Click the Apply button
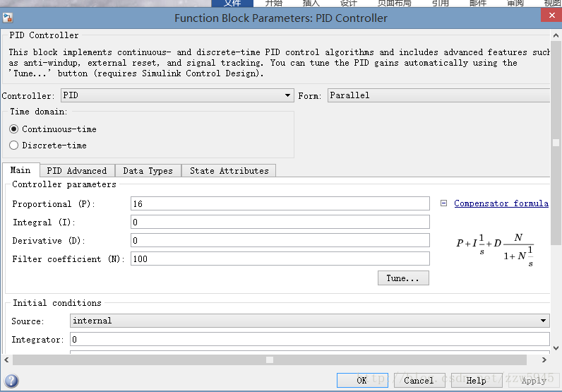Viewport: 562px width, 392px height. click(534, 381)
